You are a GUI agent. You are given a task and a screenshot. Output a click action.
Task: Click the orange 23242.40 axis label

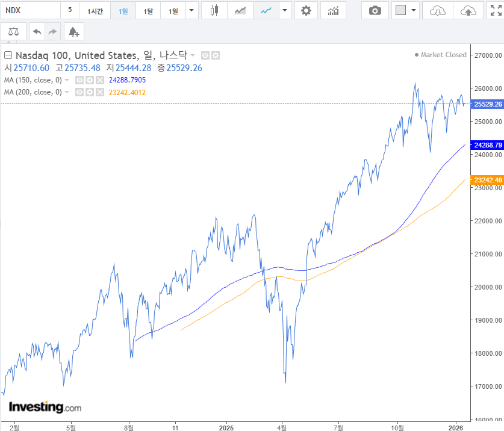coord(488,180)
